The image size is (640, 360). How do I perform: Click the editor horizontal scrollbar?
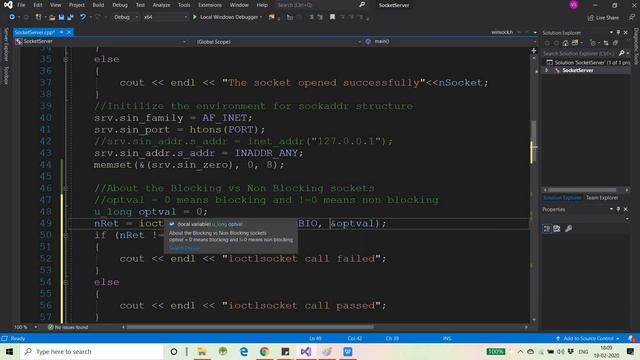(250, 327)
